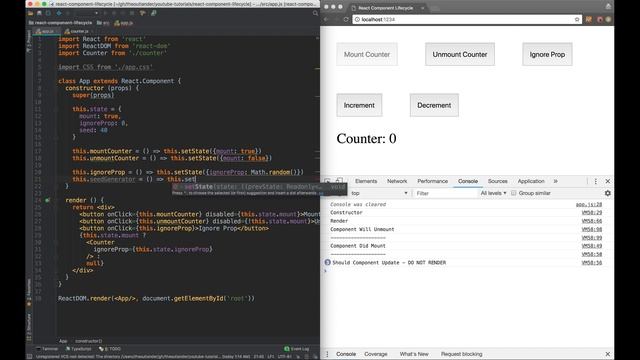This screenshot has height=360, width=640.
Task: Click the Increment button
Action: click(359, 105)
